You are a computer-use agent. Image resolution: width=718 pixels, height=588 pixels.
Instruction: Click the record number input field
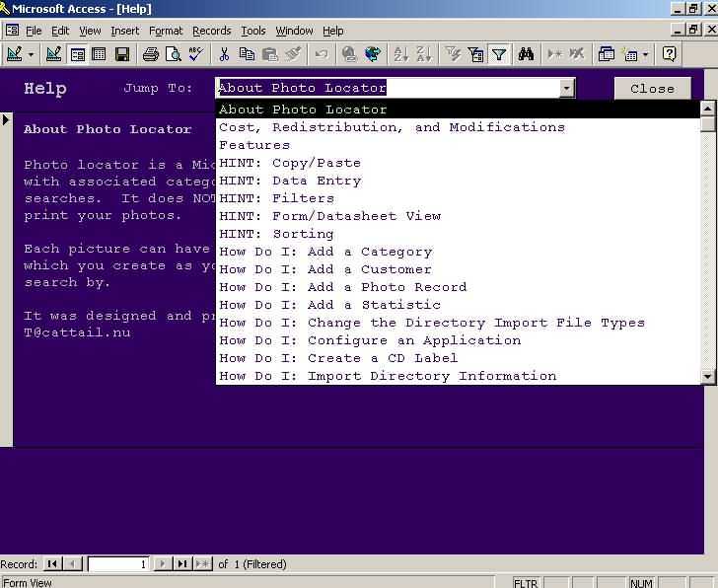point(118,564)
